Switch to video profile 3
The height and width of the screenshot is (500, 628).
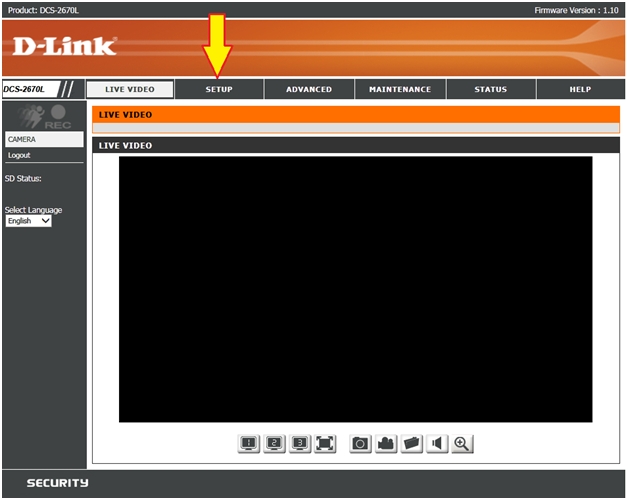coord(300,443)
